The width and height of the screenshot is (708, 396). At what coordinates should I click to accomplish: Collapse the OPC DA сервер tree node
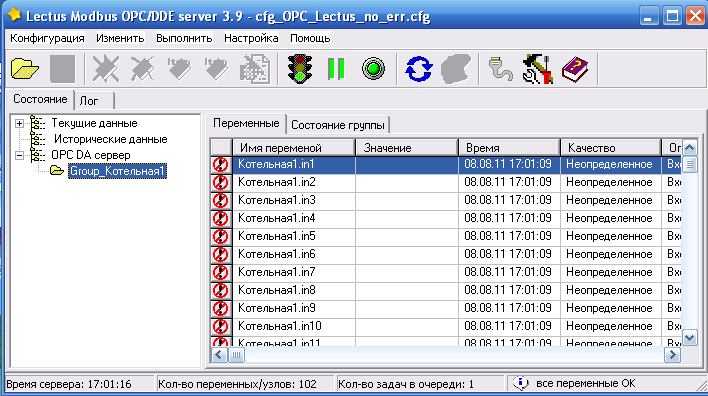click(x=19, y=155)
